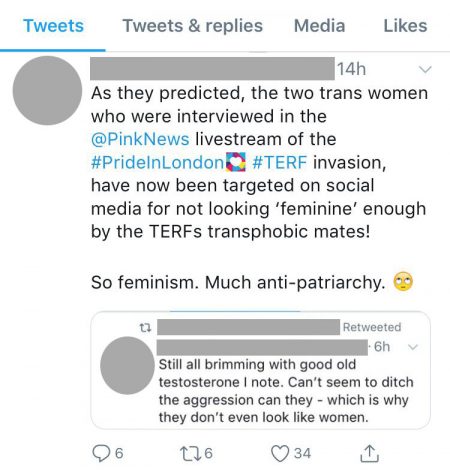
Task: Like the tweet with heart icon
Action: click(279, 454)
